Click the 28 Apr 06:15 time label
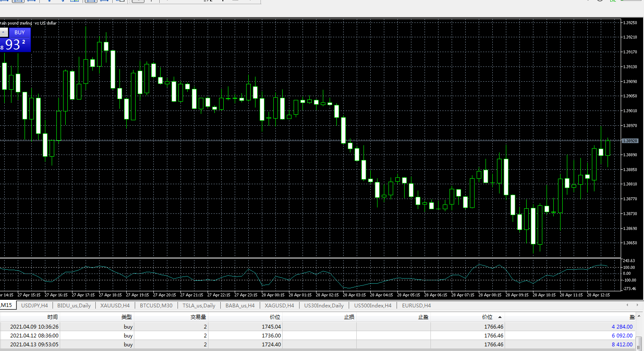 click(436, 295)
